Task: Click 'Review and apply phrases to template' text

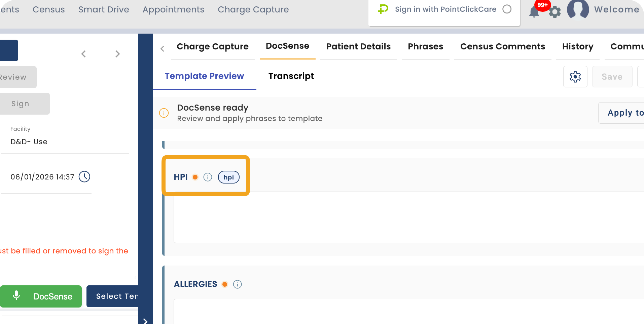Action: [250, 119]
